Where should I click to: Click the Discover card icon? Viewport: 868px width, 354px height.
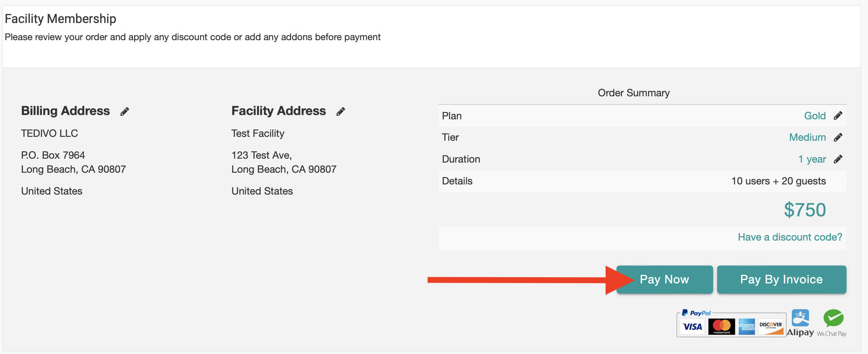pyautogui.click(x=771, y=327)
